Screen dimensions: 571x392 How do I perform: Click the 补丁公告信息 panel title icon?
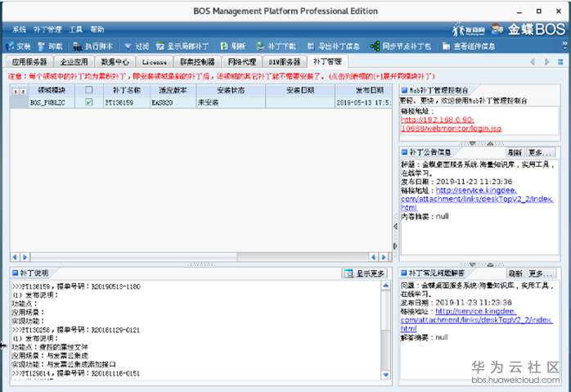point(404,151)
